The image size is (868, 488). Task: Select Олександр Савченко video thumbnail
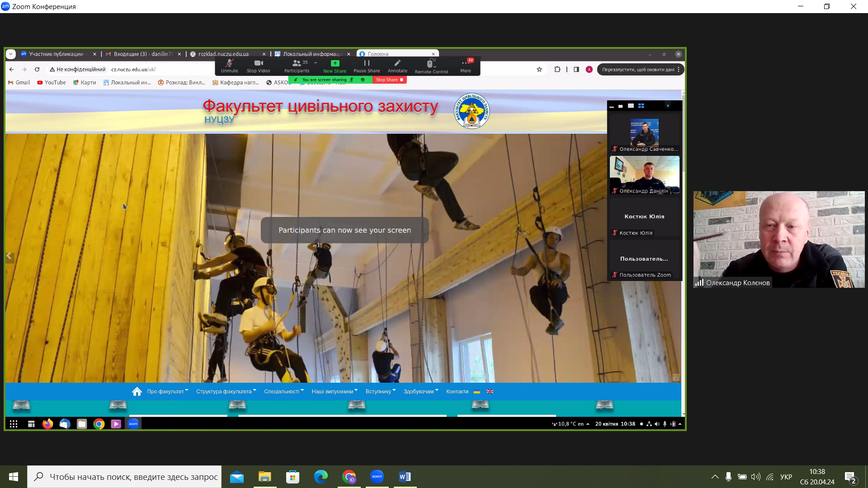[x=645, y=133]
